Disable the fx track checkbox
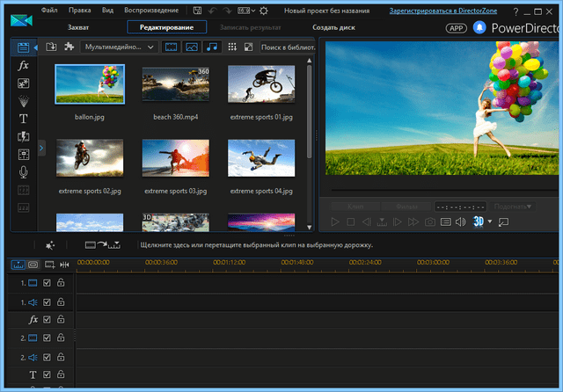The height and width of the screenshot is (392, 563). (x=48, y=320)
